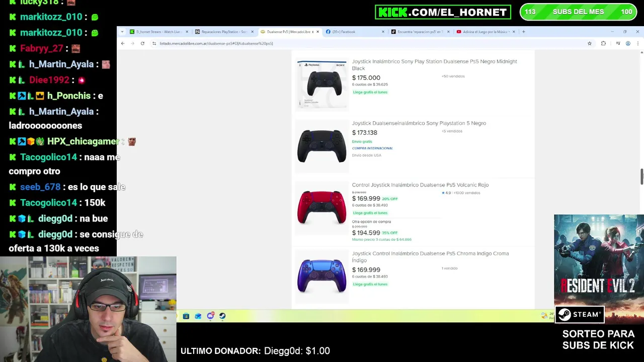Open Discord from the taskbar
This screenshot has width=644, height=362.
[x=210, y=316]
